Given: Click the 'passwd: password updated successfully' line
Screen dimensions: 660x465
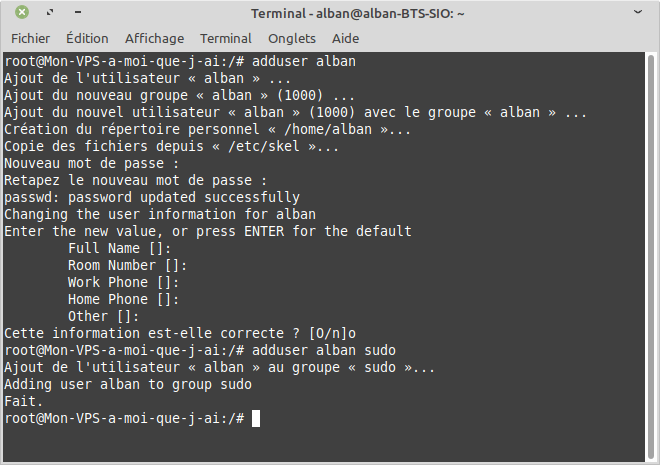Looking at the screenshot, I should click(x=152, y=197).
